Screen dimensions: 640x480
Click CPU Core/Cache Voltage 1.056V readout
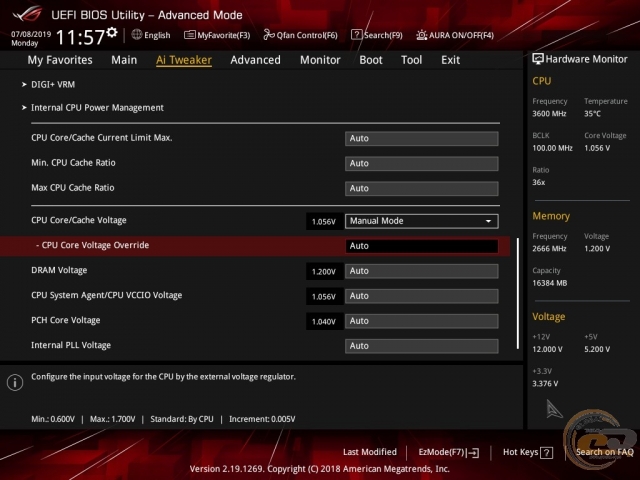[x=324, y=222]
